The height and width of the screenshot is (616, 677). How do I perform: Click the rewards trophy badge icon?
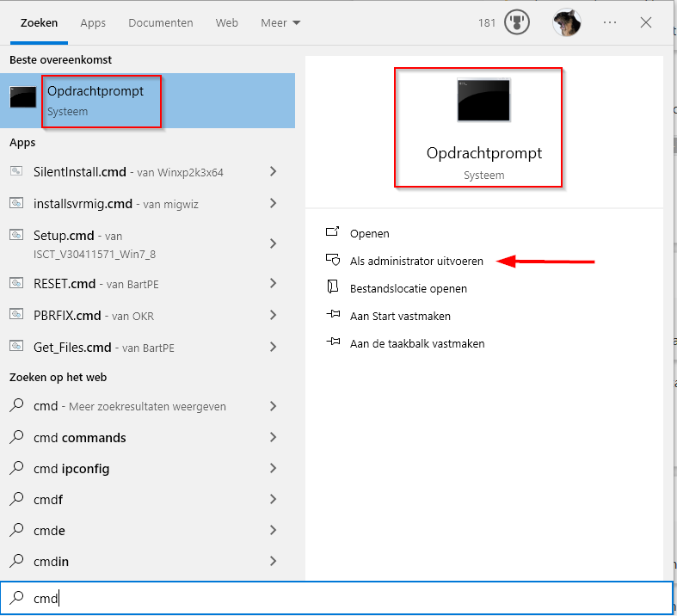click(x=516, y=22)
